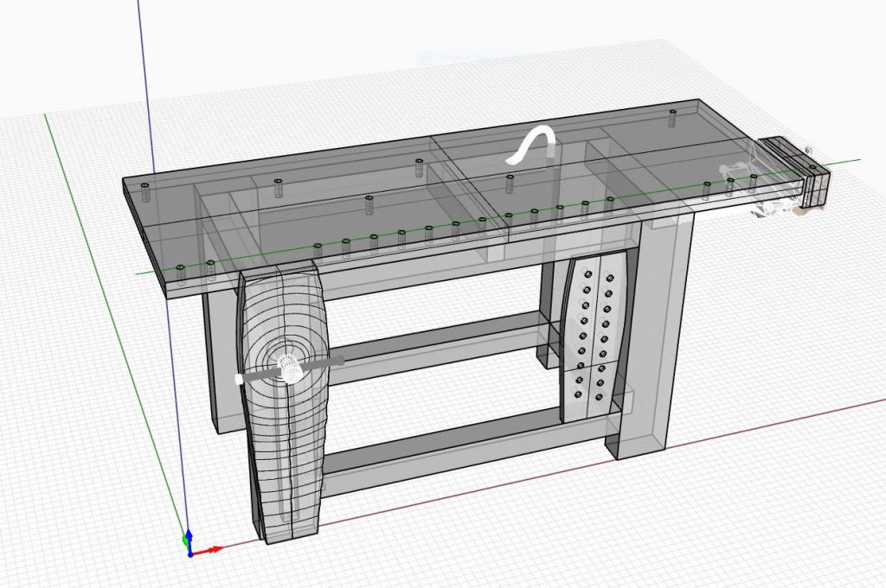Pick the white end cap of vise handle

tap(239, 380)
